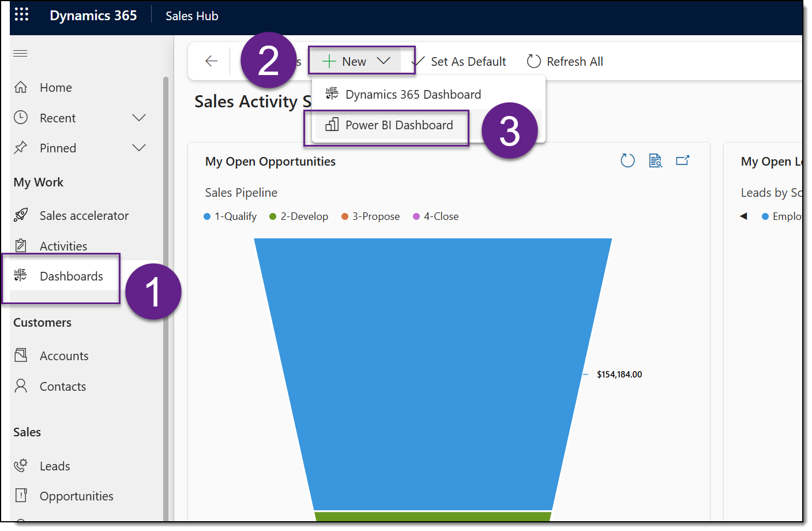Refresh the My Open Opportunities chart

tap(627, 160)
